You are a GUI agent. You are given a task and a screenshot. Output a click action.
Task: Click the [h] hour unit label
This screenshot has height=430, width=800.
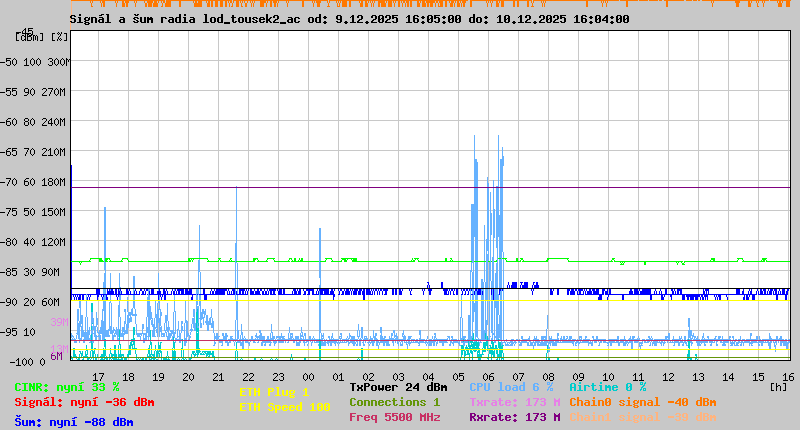[778, 386]
